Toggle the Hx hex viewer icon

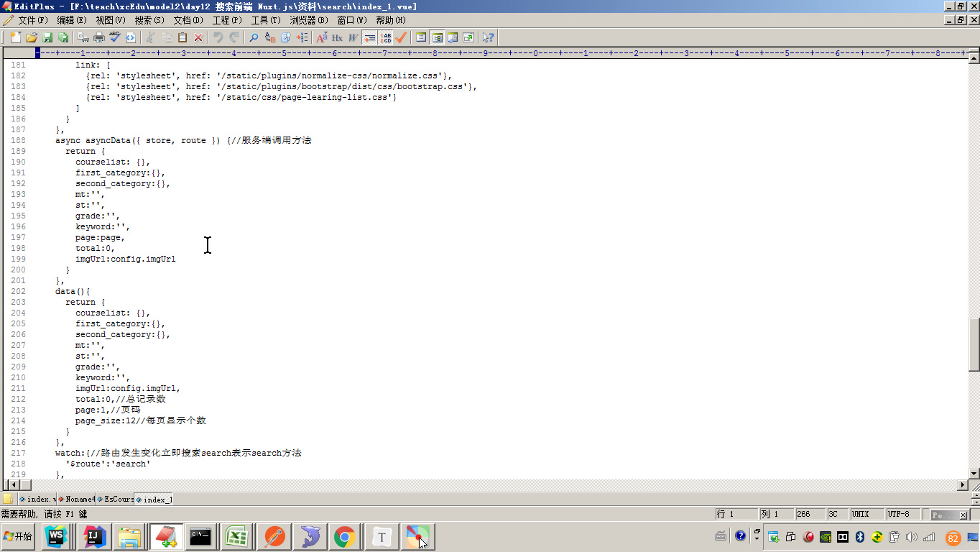coord(338,37)
